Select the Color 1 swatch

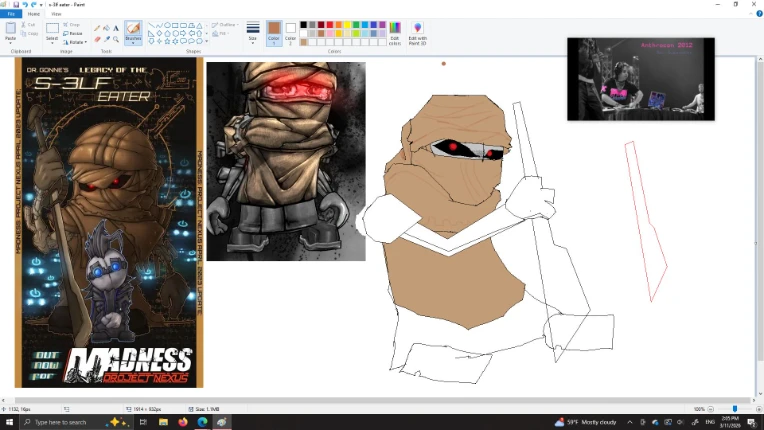[x=274, y=33]
